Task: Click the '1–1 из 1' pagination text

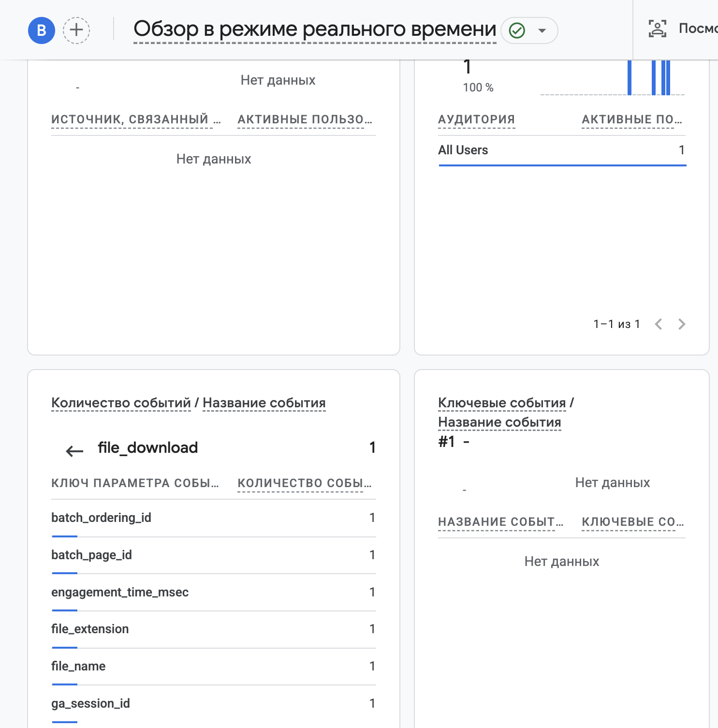Action: (616, 324)
